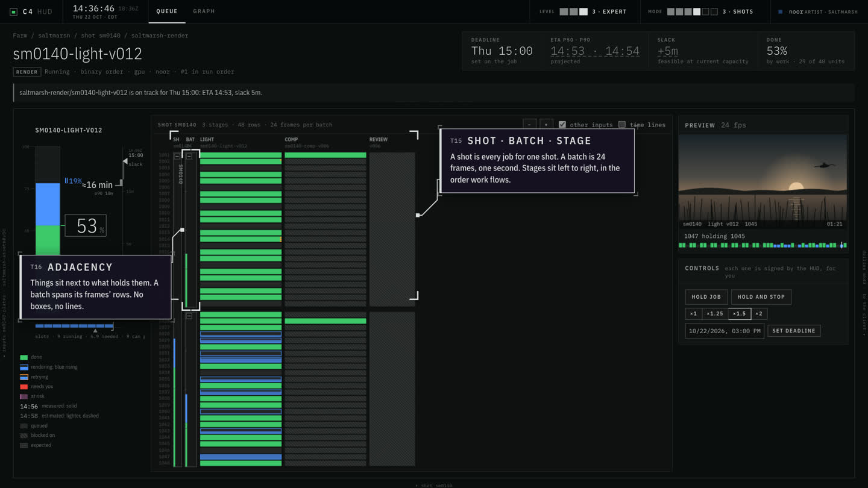Click the ETA '14:53 · 14:54' value
Viewport: 868px width, 488px height.
595,51
